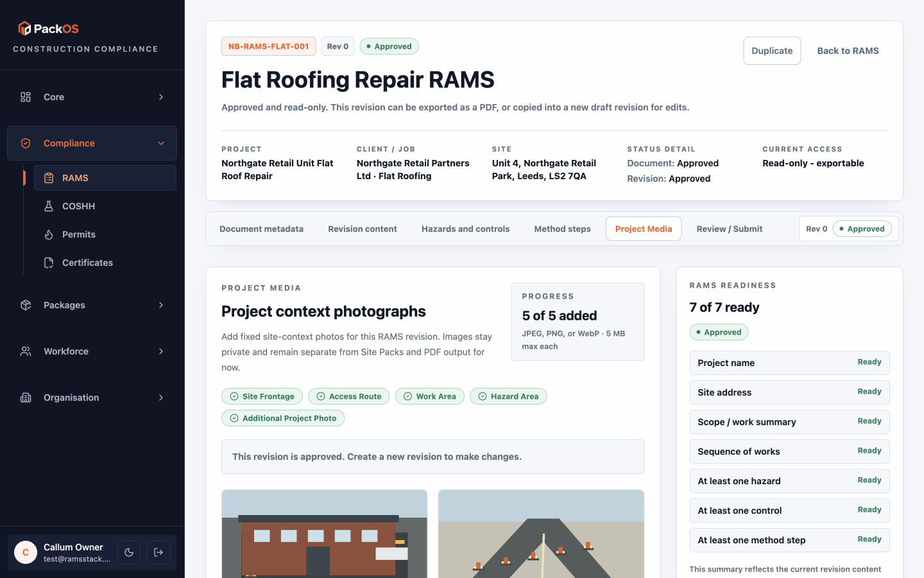This screenshot has height=578, width=924.
Task: Collapse the Compliance menu chevron
Action: click(161, 143)
